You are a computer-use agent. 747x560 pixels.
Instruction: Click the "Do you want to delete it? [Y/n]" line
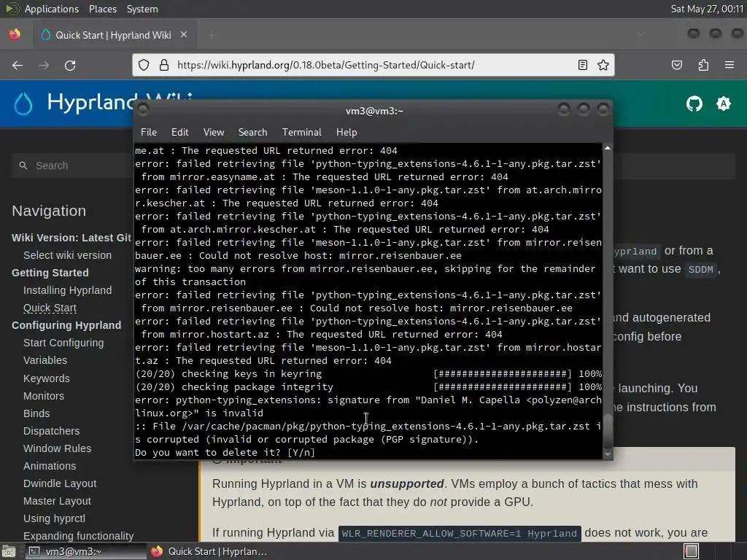pyautogui.click(x=225, y=452)
